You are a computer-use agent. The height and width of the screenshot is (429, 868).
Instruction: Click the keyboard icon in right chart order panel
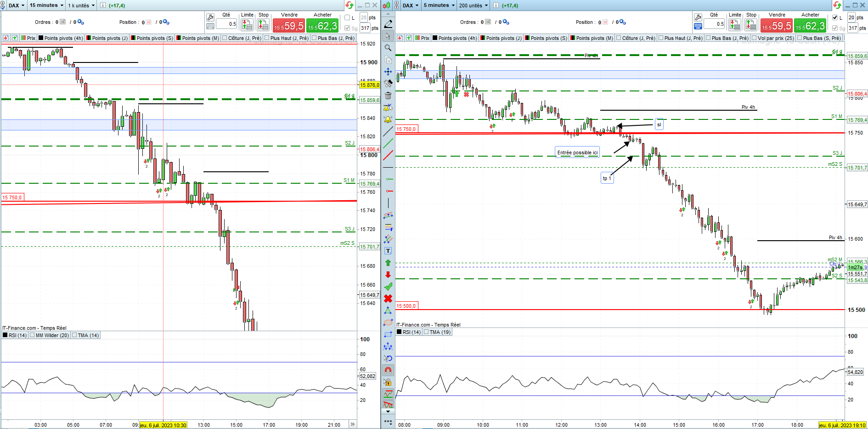tap(698, 26)
